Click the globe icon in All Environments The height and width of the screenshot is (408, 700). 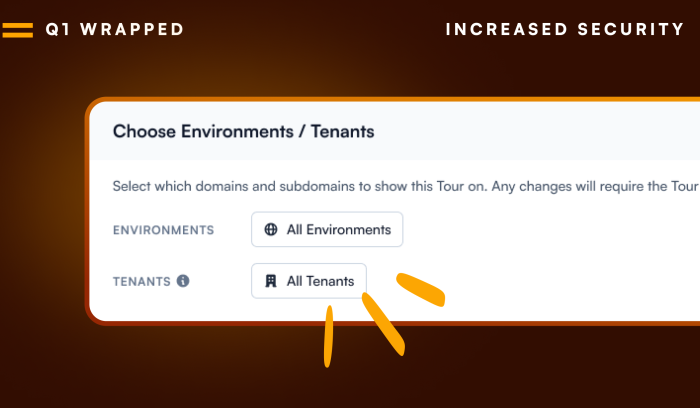(271, 229)
